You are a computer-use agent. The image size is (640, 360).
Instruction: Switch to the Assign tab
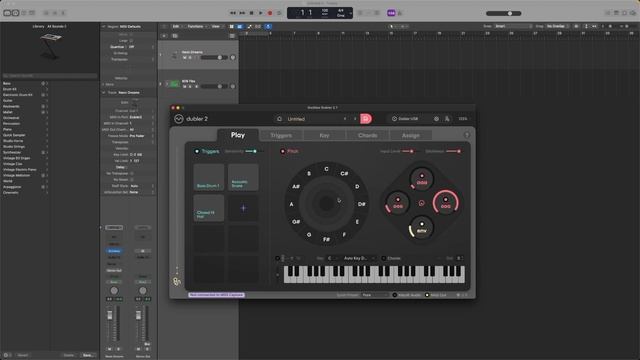pos(411,135)
